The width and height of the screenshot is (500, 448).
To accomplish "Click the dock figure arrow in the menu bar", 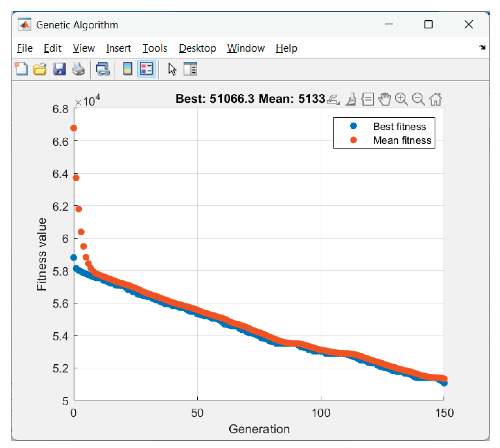I will (482, 47).
